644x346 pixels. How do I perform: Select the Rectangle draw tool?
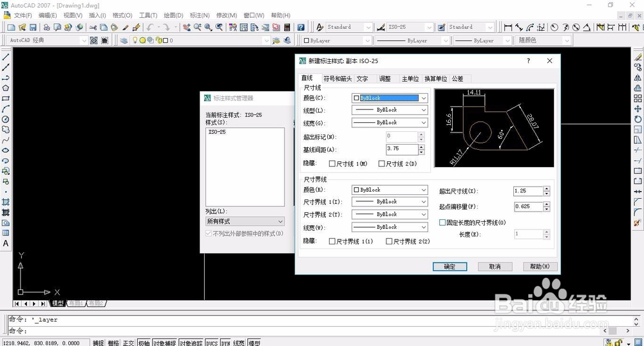(x=6, y=98)
